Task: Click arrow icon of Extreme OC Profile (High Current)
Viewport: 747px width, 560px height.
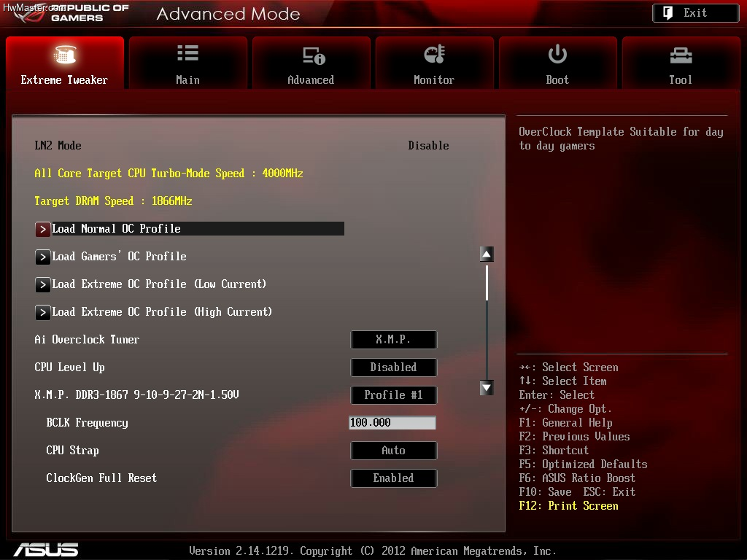Action: pos(42,312)
